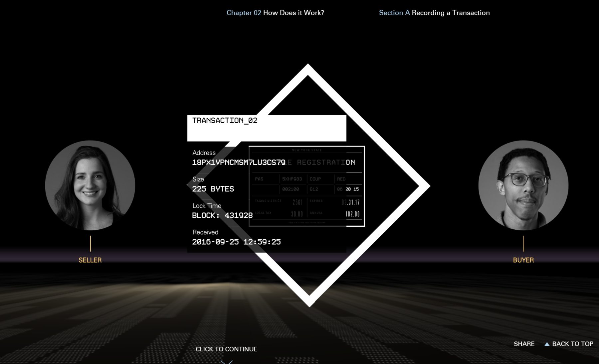The width and height of the screenshot is (599, 364).
Task: Select the SELLER label
Action: click(90, 260)
